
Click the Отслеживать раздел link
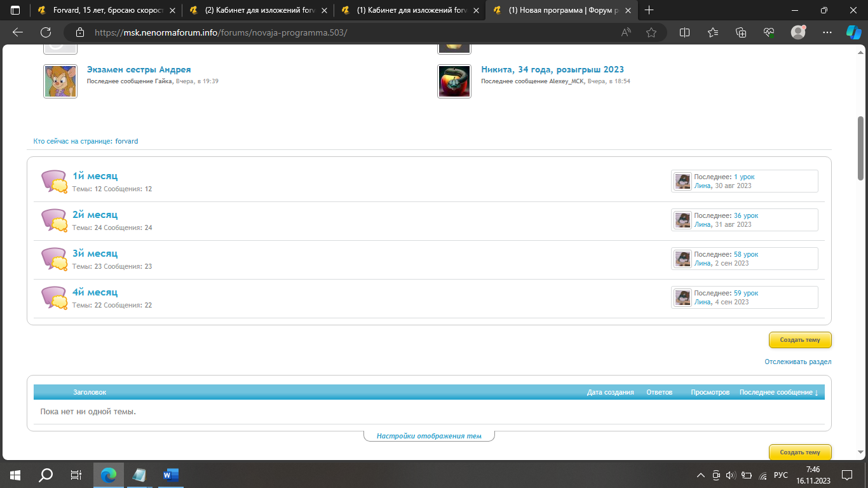click(x=797, y=362)
